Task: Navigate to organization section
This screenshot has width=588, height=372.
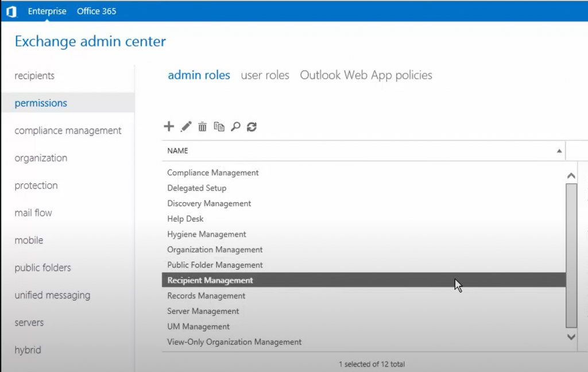Action: (x=41, y=158)
